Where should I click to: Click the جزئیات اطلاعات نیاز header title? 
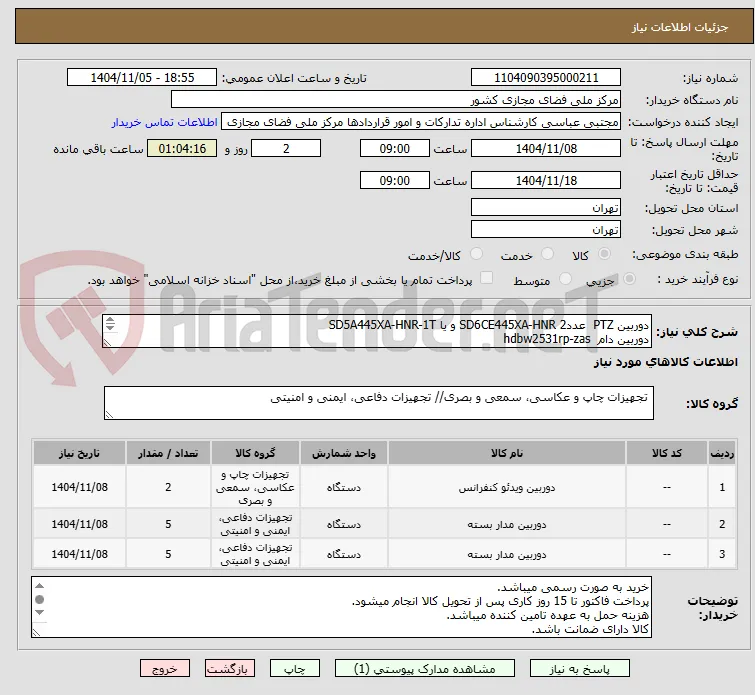pos(680,27)
